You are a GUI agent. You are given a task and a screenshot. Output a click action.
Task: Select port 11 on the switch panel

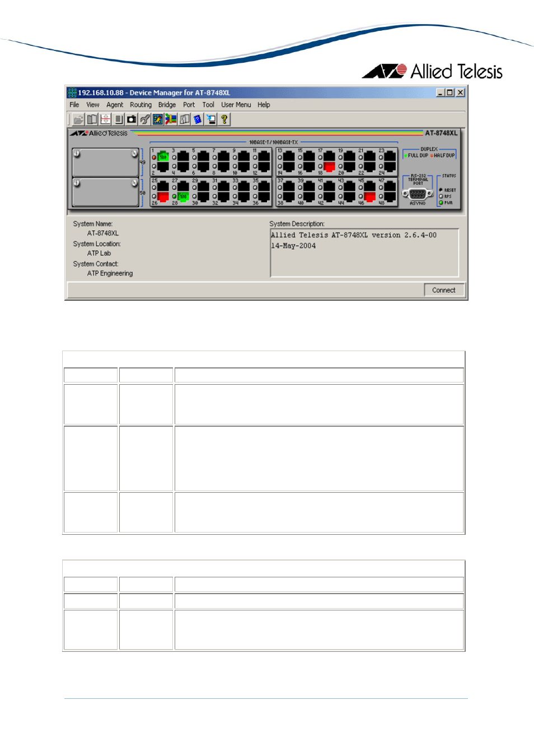click(x=264, y=157)
